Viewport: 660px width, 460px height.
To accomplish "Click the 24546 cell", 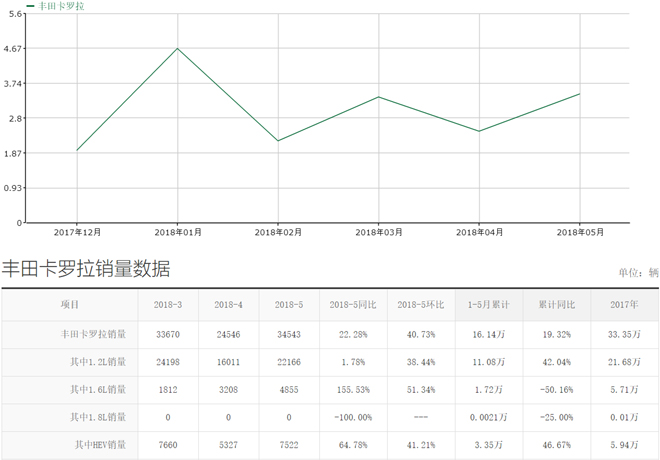I will [228, 335].
